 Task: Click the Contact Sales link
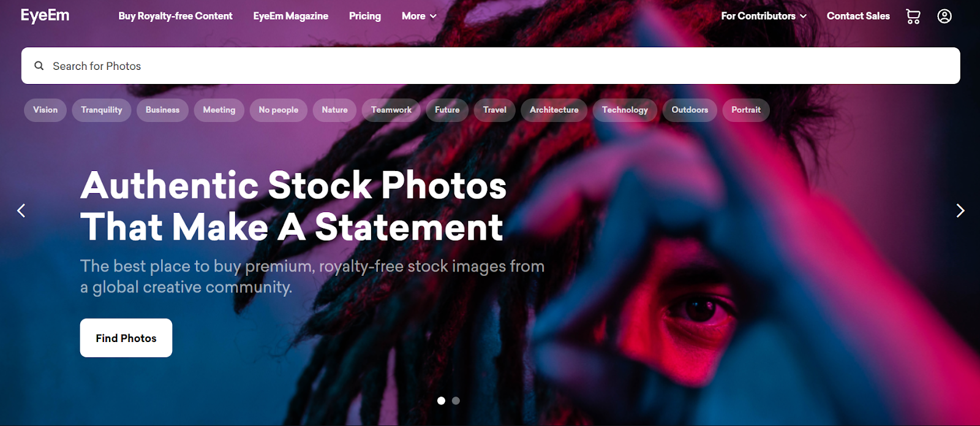pos(858,16)
